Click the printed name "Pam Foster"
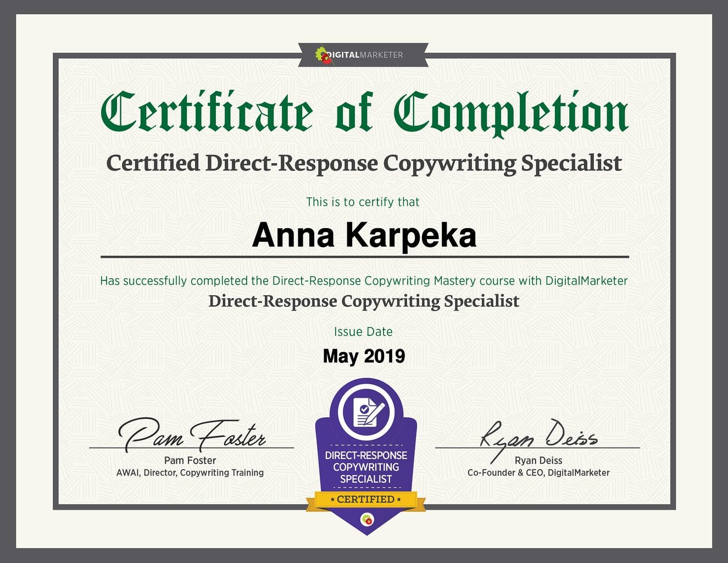728x563 pixels. (190, 460)
